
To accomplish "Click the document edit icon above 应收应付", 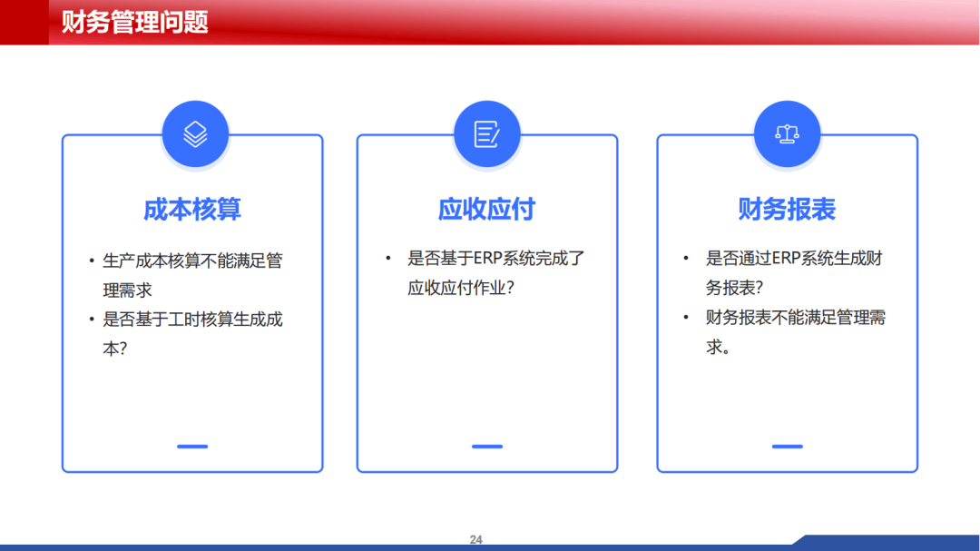I will [487, 134].
